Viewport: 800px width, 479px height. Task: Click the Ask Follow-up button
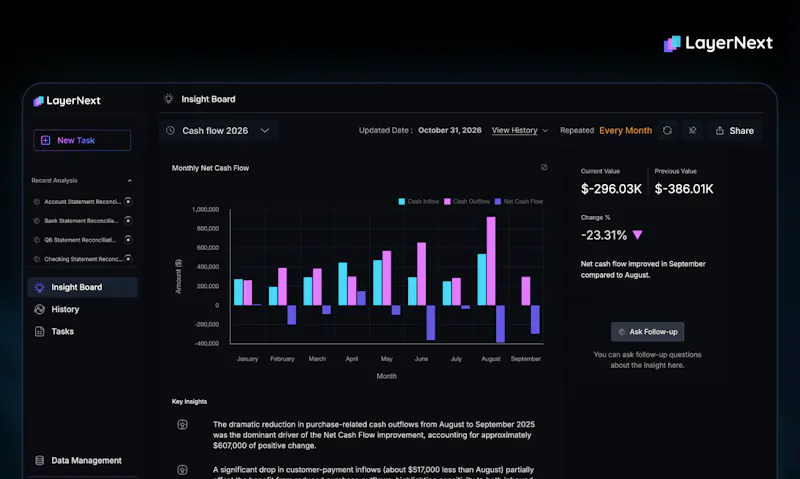(647, 332)
